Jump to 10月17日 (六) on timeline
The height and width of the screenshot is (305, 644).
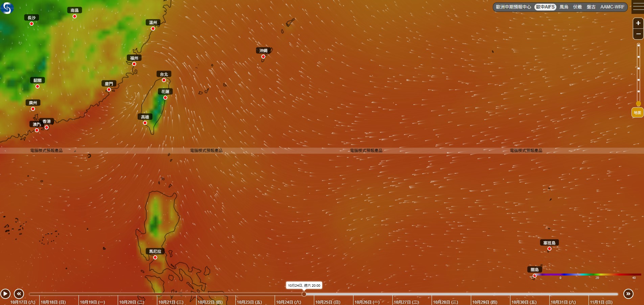pyautogui.click(x=23, y=302)
